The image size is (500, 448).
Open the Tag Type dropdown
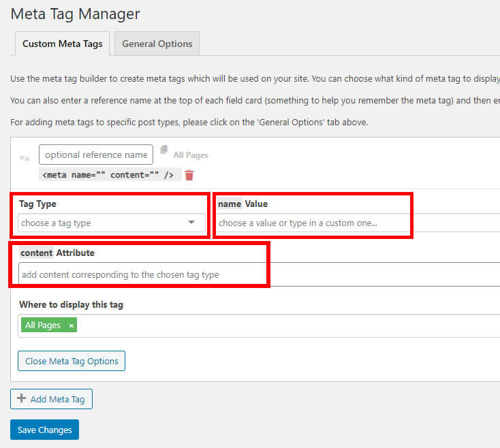click(110, 223)
